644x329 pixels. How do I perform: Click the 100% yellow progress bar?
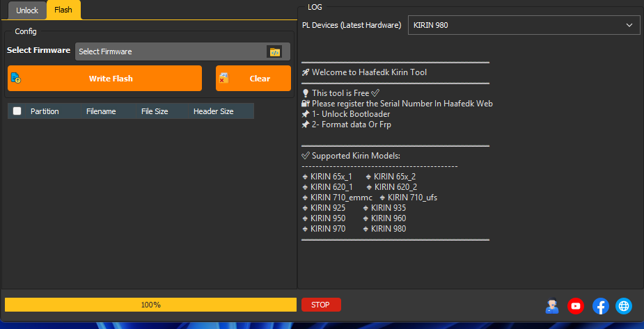point(150,305)
